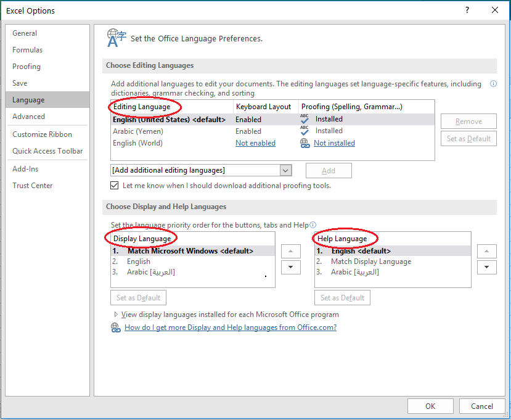The height and width of the screenshot is (420, 511).
Task: Open the Advanced options category
Action: coord(47,117)
